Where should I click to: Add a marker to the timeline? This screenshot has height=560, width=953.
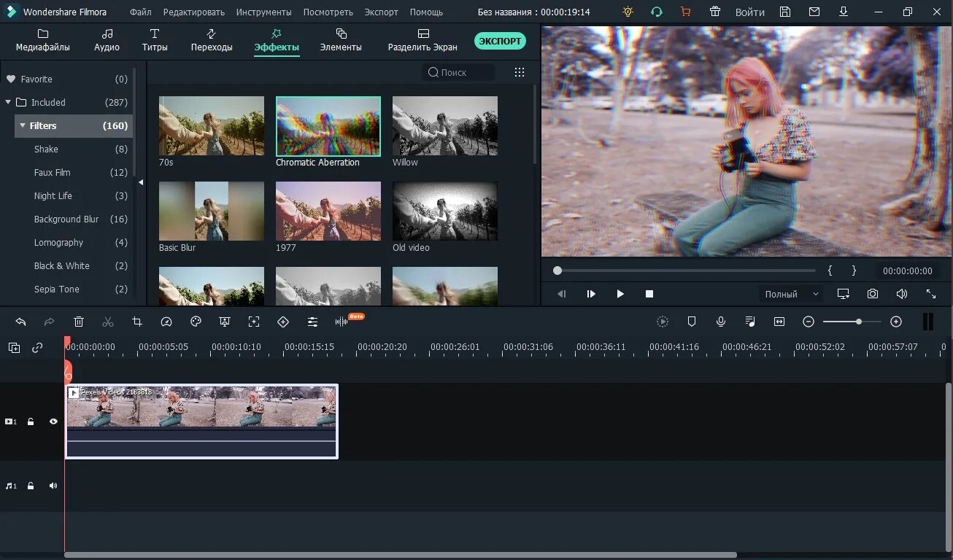click(x=692, y=322)
